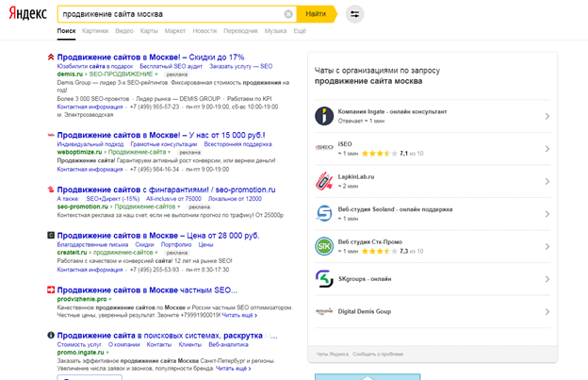
Task: Click 'Читать ещё' in promo.ingate.ru snippet
Action: tap(234, 369)
